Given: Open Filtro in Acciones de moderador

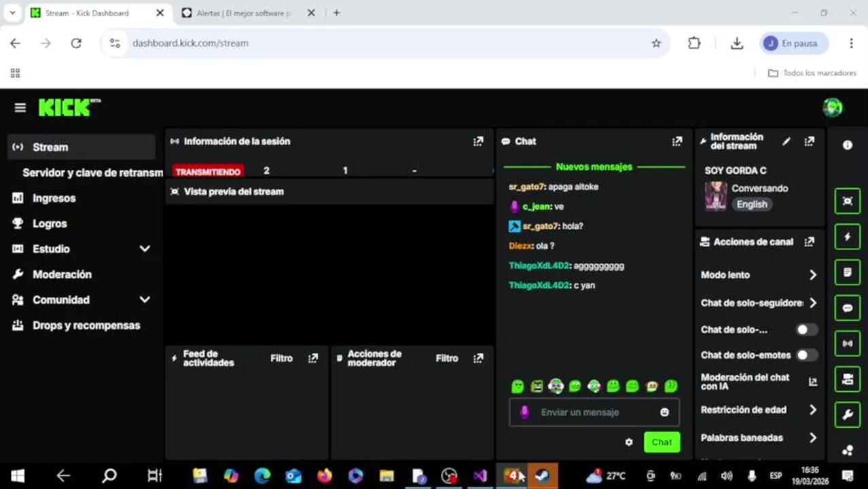Looking at the screenshot, I should click(447, 358).
